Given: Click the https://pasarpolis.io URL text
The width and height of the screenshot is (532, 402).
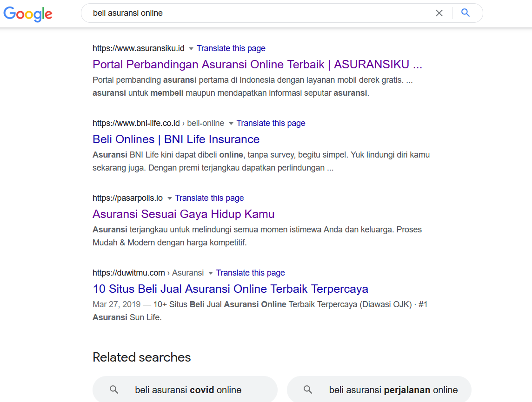Looking at the screenshot, I should 127,198.
